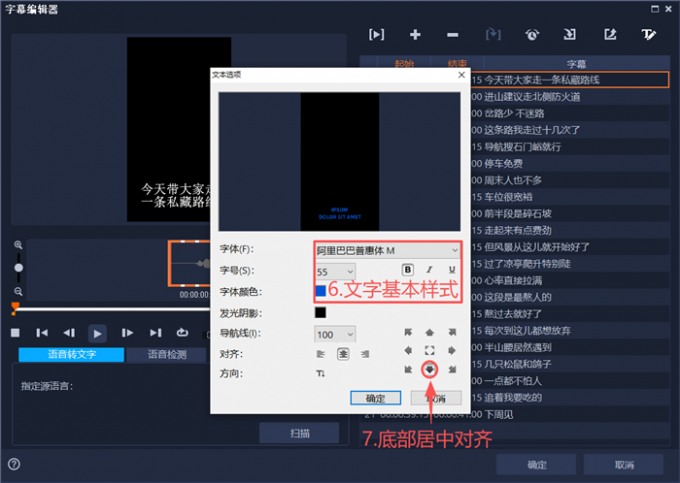Viewport: 680px width, 483px height.
Task: Export subtitle file icon
Action: pos(610,34)
